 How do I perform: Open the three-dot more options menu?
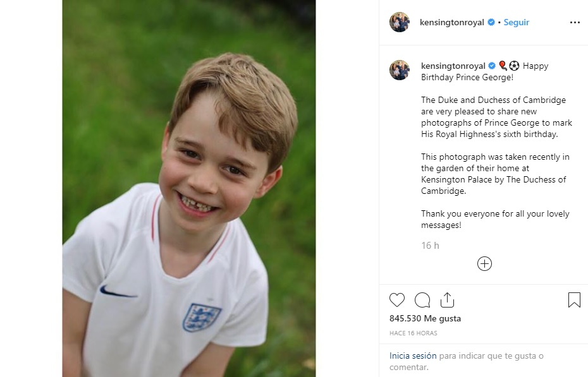pos(575,22)
